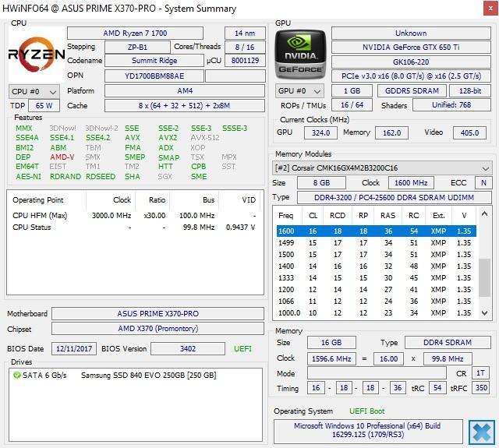Click the 14 nm process field
Screen dimensions: 499x448
click(x=245, y=34)
